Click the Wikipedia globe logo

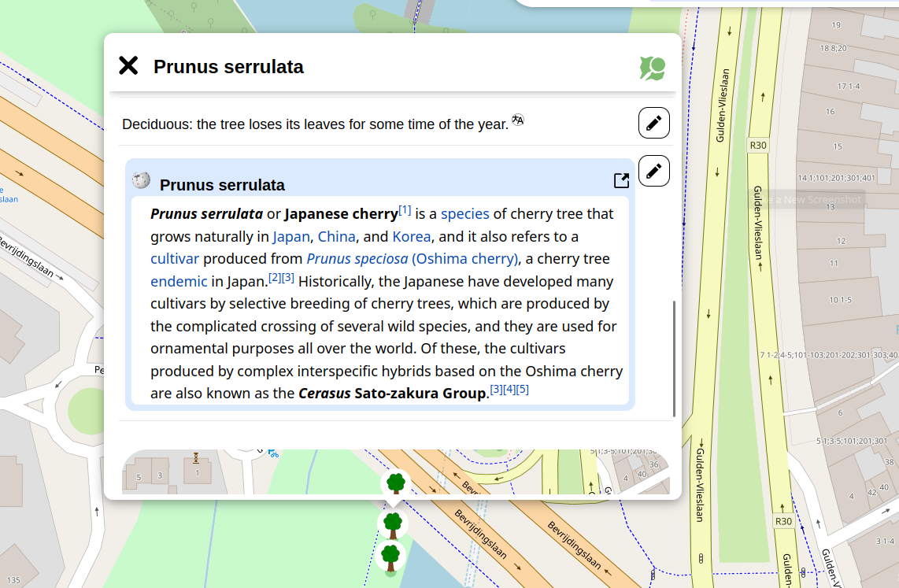pos(142,180)
